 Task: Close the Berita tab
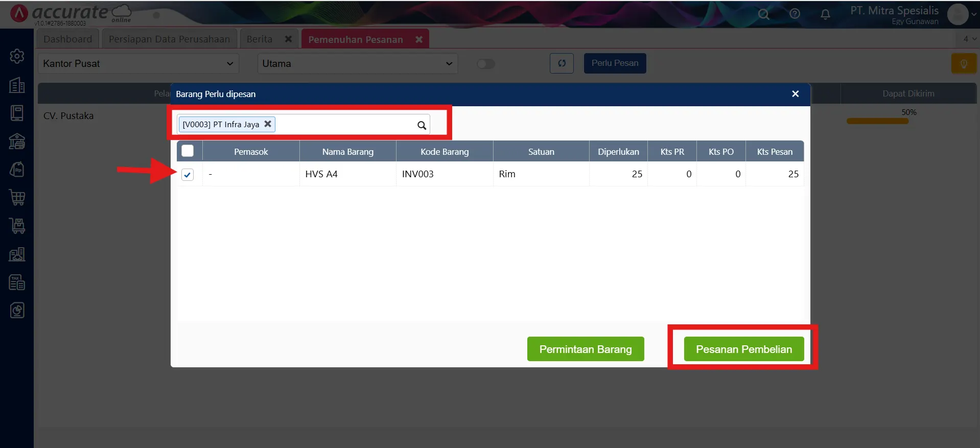(x=288, y=39)
